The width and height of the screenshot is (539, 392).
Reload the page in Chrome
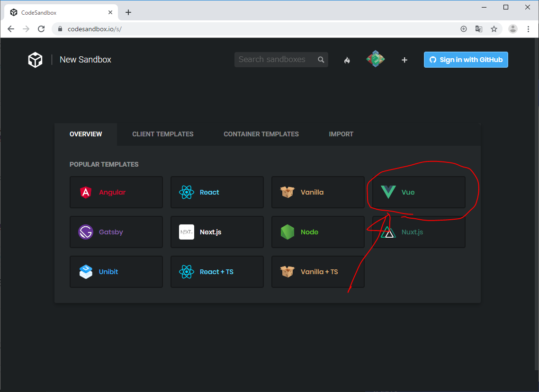(x=41, y=29)
